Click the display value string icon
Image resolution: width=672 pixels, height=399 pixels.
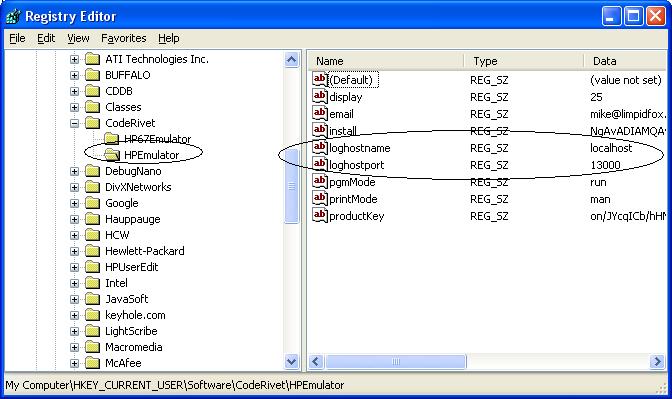point(320,97)
